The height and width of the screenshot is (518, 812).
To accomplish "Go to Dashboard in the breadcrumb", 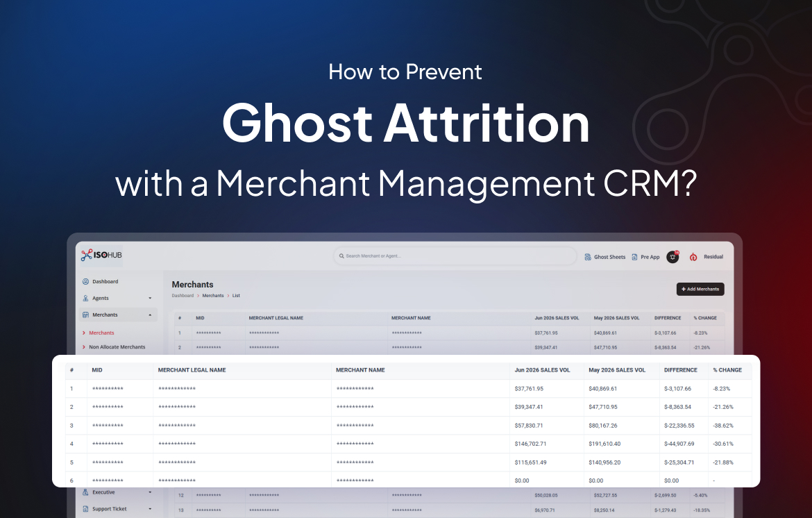I will (183, 295).
